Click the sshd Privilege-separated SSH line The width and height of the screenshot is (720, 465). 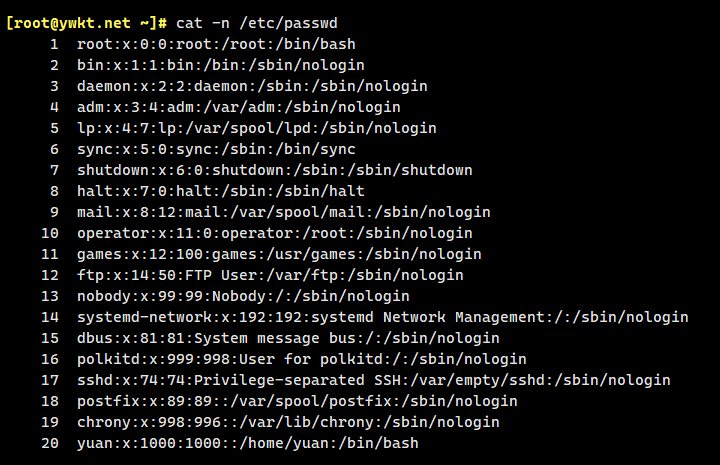click(x=373, y=380)
